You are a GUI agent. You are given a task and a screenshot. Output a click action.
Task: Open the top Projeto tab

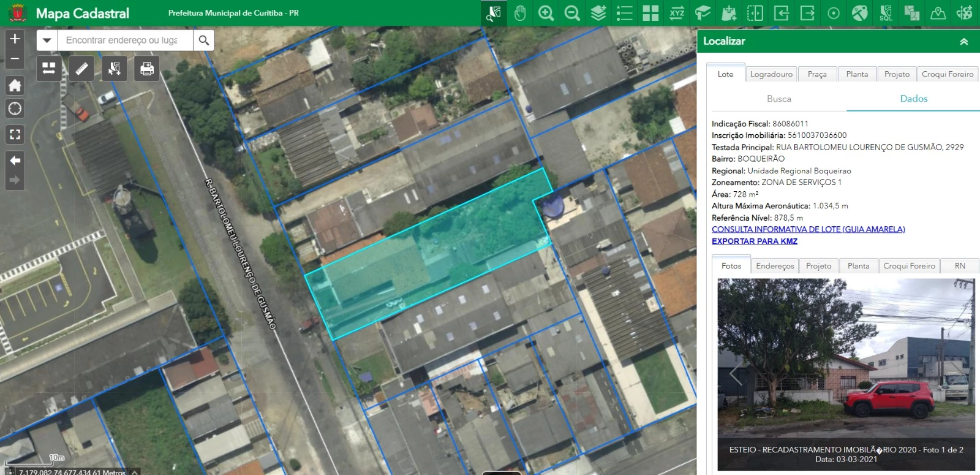point(897,74)
